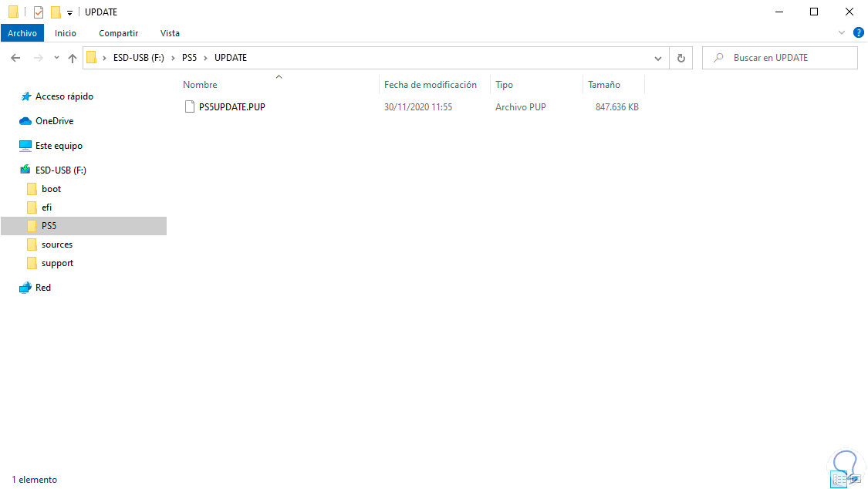The height and width of the screenshot is (489, 868).
Task: Click the Properties quick access toolbar icon
Action: coord(39,12)
